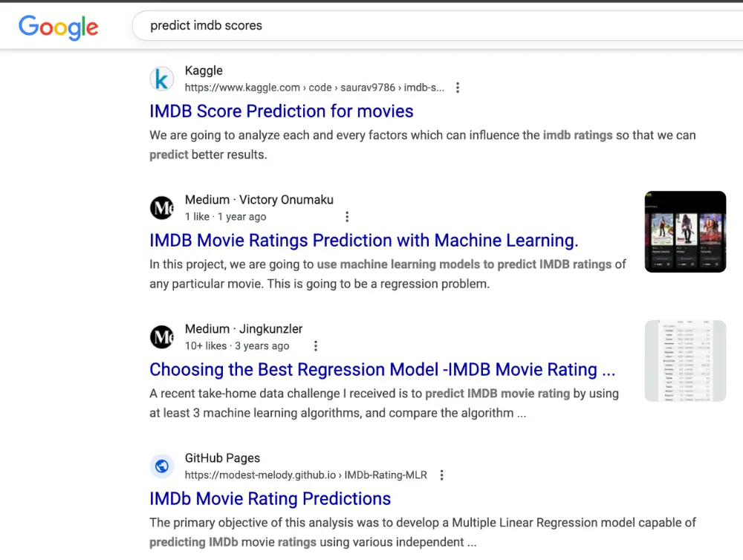743x560 pixels.
Task: Click '1 like · 1 year ago' text
Action: (x=226, y=217)
